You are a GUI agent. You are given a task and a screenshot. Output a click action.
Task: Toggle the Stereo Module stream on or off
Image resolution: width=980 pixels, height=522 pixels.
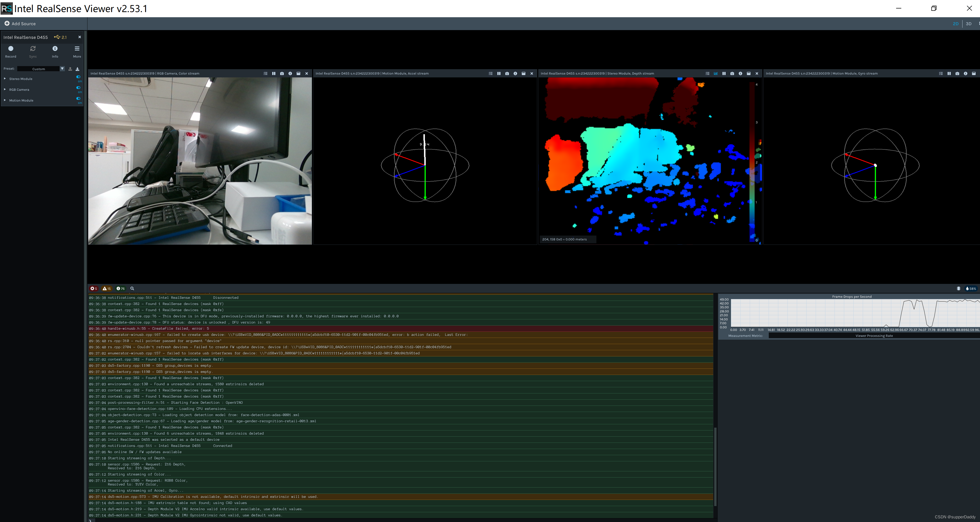pyautogui.click(x=78, y=77)
